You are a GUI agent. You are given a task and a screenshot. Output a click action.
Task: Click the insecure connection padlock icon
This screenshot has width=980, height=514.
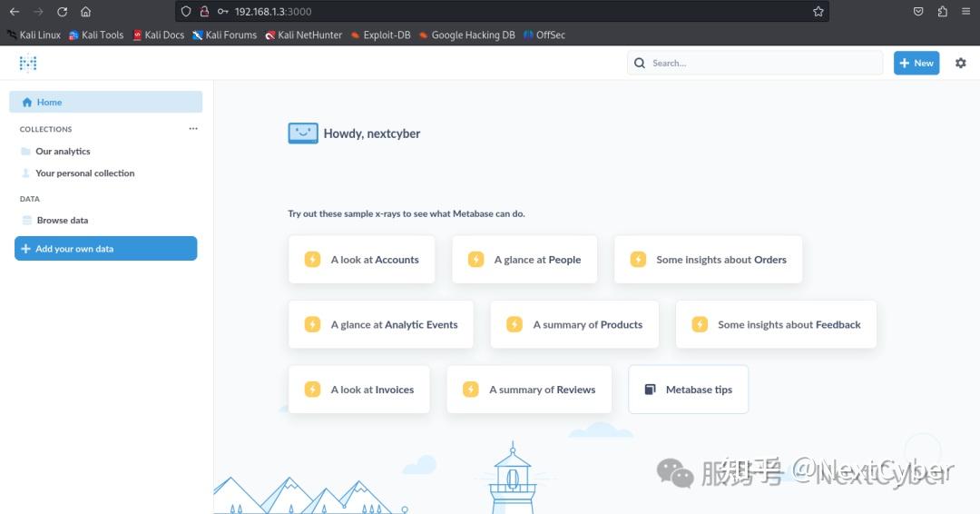(204, 11)
